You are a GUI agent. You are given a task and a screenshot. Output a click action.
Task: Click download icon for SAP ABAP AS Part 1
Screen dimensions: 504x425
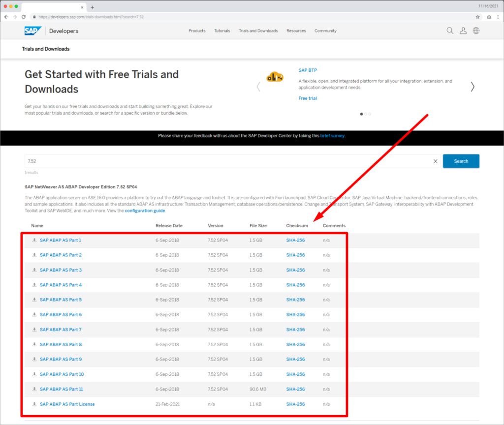click(34, 240)
